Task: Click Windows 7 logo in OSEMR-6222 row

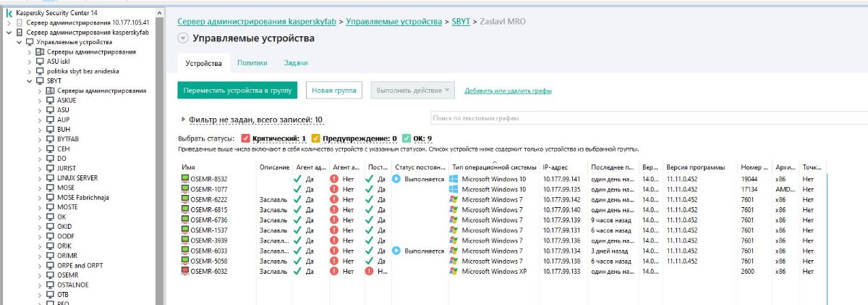Action: (454, 199)
